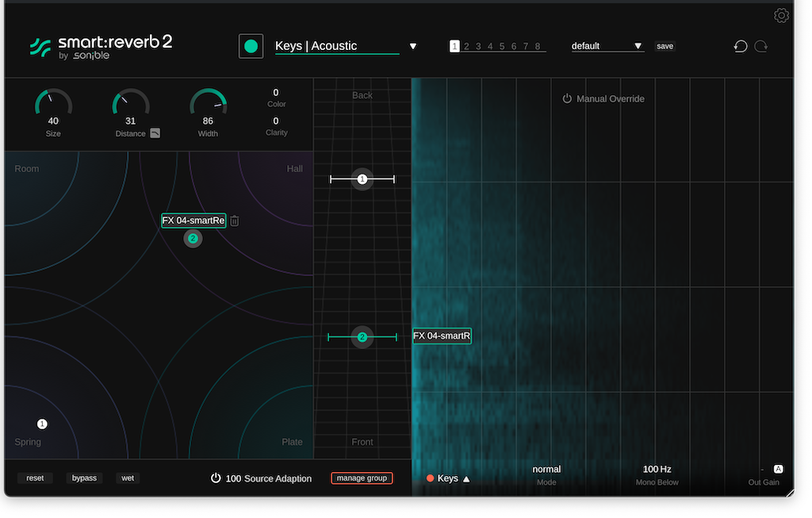
Task: Click the Spring corner label
Action: pos(28,442)
